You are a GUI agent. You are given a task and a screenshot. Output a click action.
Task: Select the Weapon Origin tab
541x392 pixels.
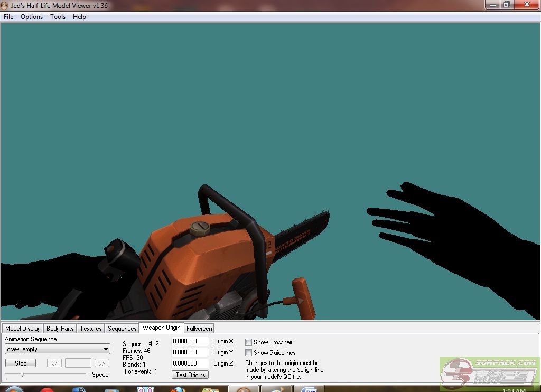[162, 328]
